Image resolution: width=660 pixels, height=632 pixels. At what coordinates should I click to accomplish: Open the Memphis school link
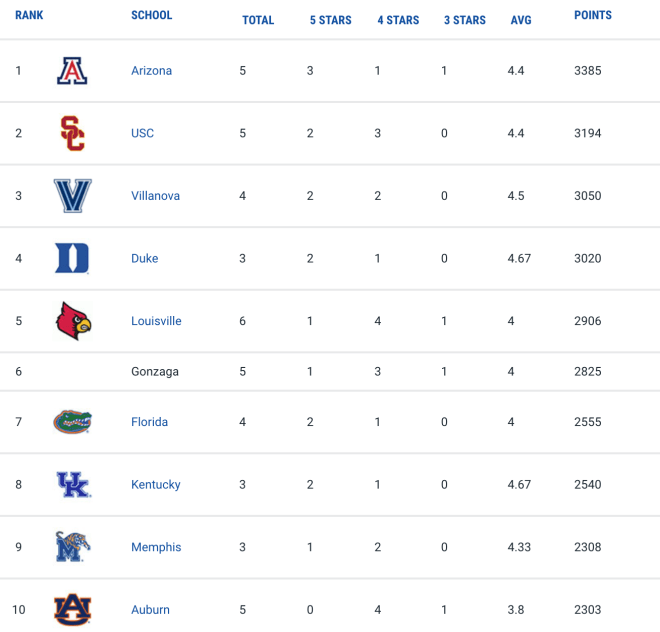click(156, 547)
